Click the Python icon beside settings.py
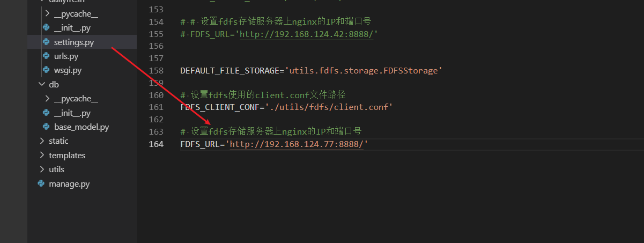 (x=46, y=42)
